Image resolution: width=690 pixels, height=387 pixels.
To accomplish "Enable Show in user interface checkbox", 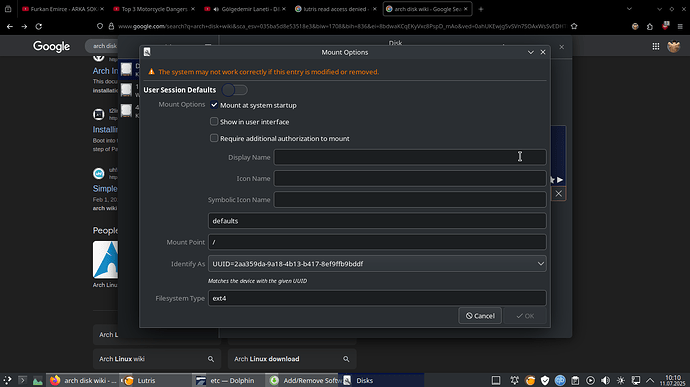I will pos(214,121).
